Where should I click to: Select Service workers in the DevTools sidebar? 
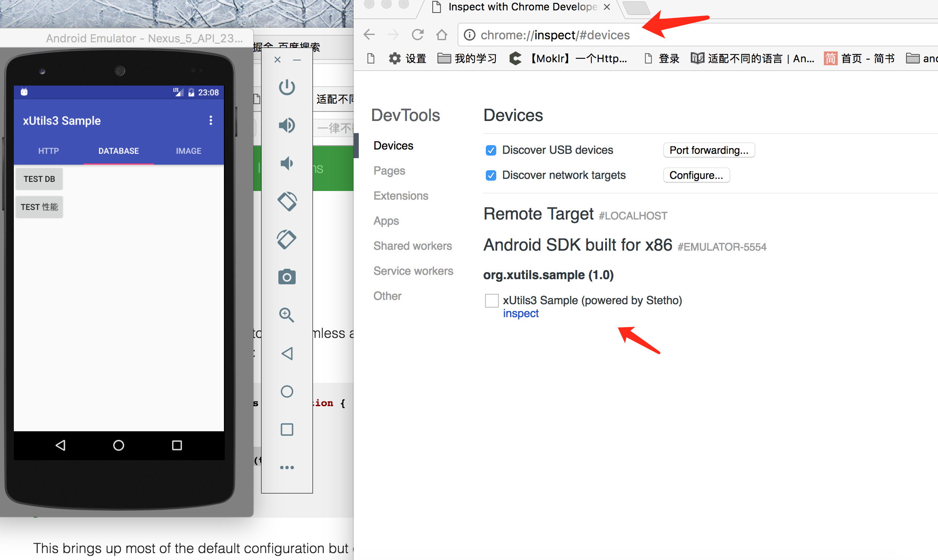[x=413, y=271]
